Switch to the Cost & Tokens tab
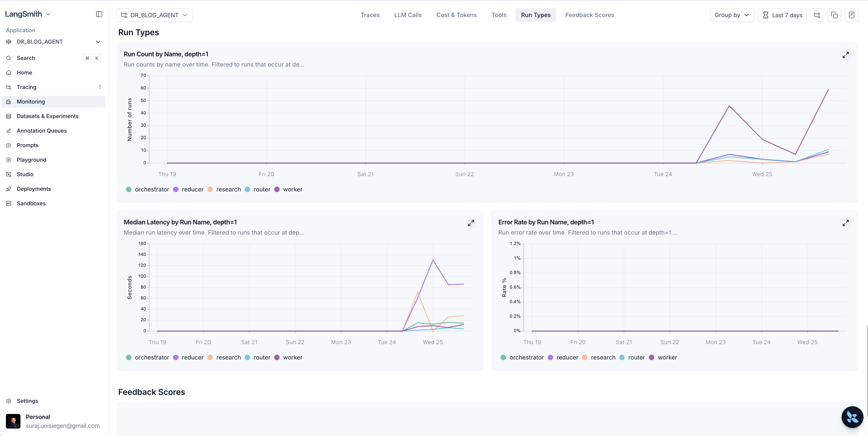The image size is (868, 436). (x=456, y=15)
